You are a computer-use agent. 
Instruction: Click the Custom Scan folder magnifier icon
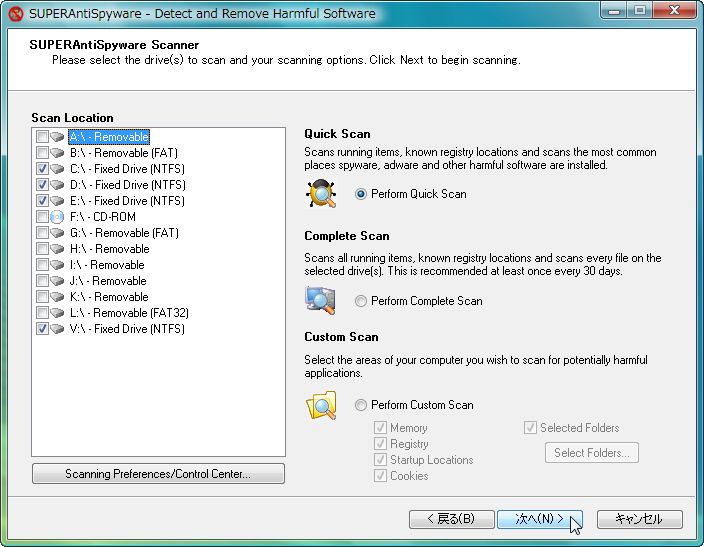click(321, 405)
